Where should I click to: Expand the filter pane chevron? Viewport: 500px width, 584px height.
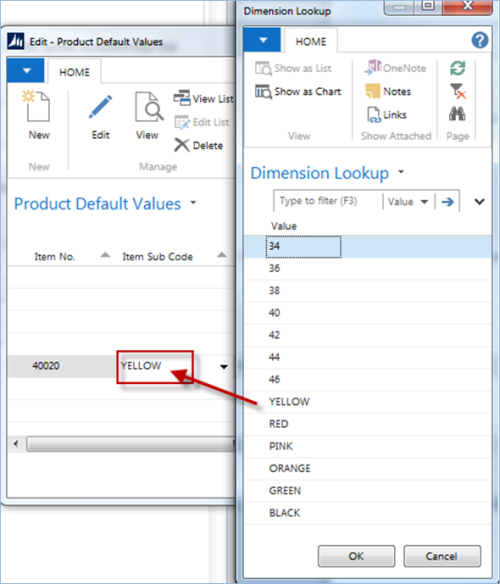pyautogui.click(x=480, y=202)
